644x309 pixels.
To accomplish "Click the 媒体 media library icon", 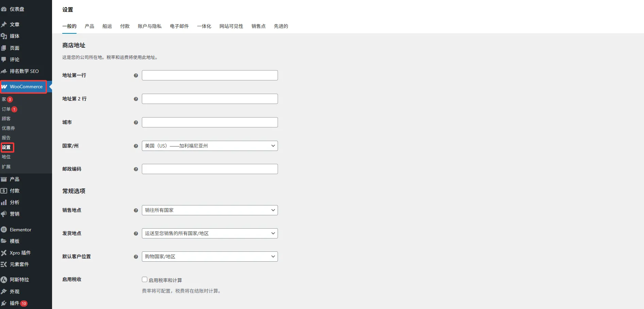I will click(x=4, y=36).
